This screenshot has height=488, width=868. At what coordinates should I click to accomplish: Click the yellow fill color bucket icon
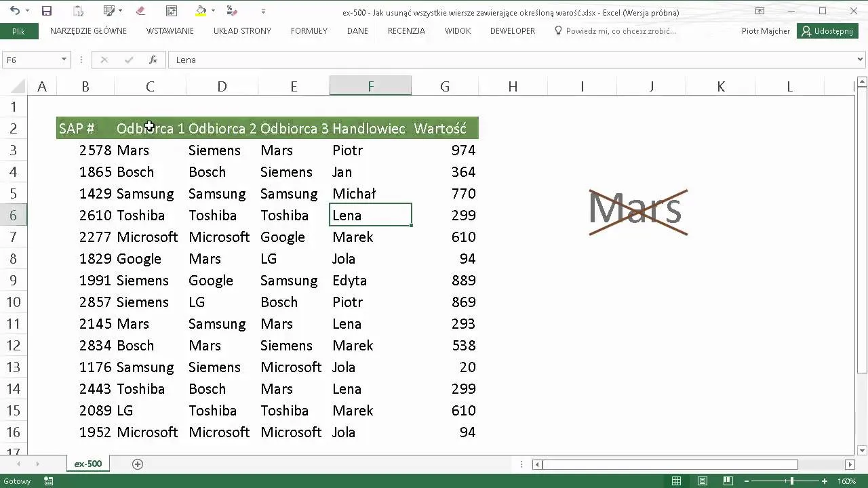pyautogui.click(x=201, y=11)
